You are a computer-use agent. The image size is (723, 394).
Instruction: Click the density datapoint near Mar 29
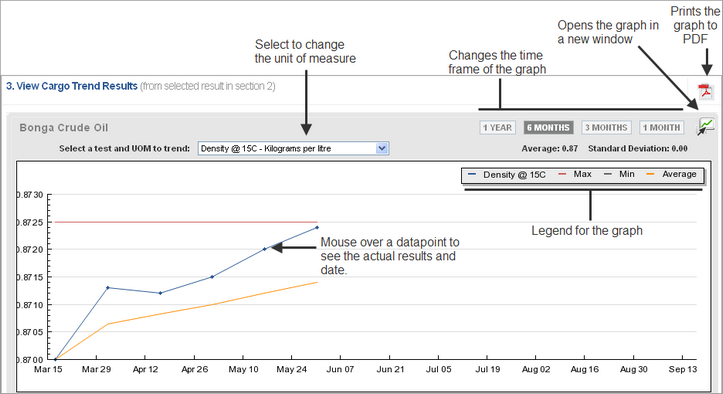click(108, 287)
